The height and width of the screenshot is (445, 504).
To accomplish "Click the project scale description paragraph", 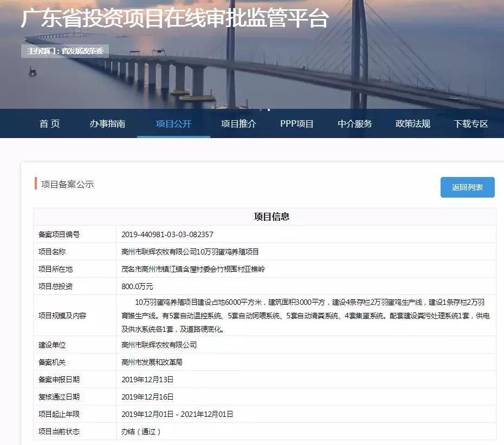I will (306, 316).
